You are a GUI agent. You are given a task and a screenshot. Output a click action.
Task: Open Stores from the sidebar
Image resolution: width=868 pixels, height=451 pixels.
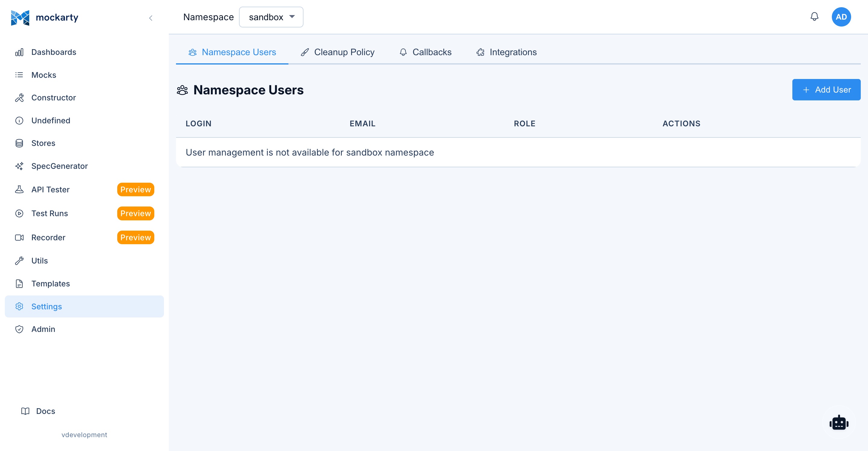pos(84,143)
